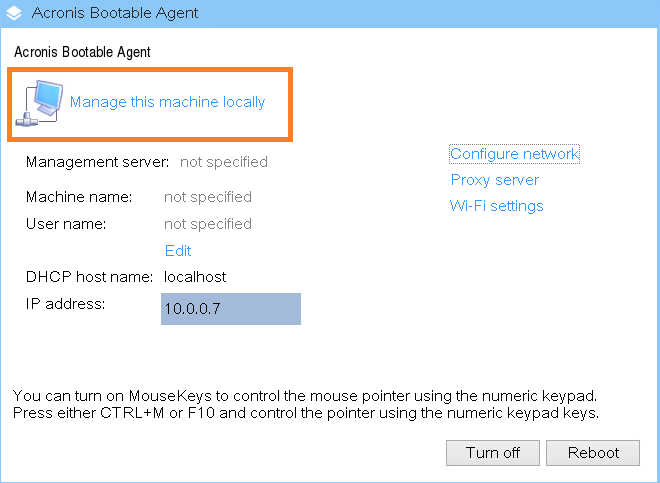
Task: Click the Reboot button
Action: pos(593,453)
